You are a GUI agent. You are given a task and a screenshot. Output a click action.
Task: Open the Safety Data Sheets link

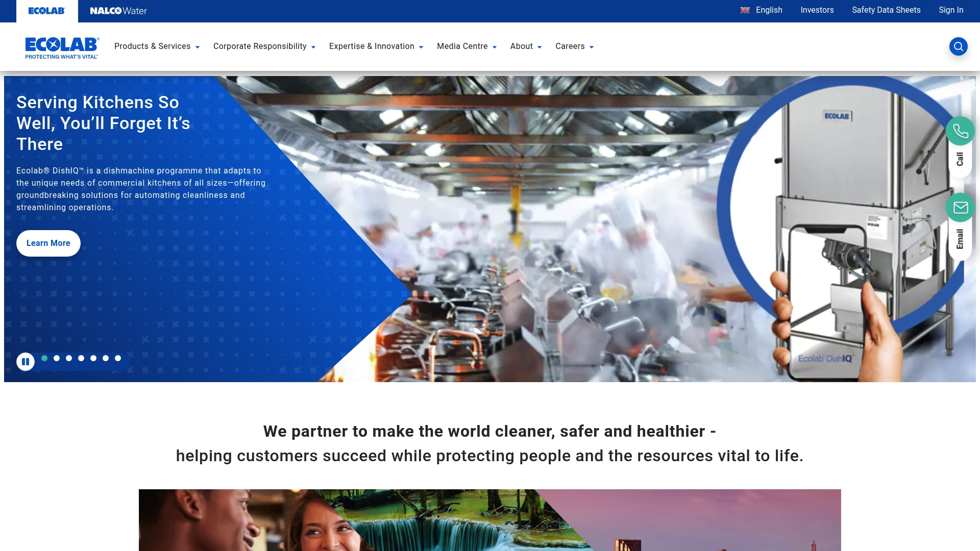886,10
